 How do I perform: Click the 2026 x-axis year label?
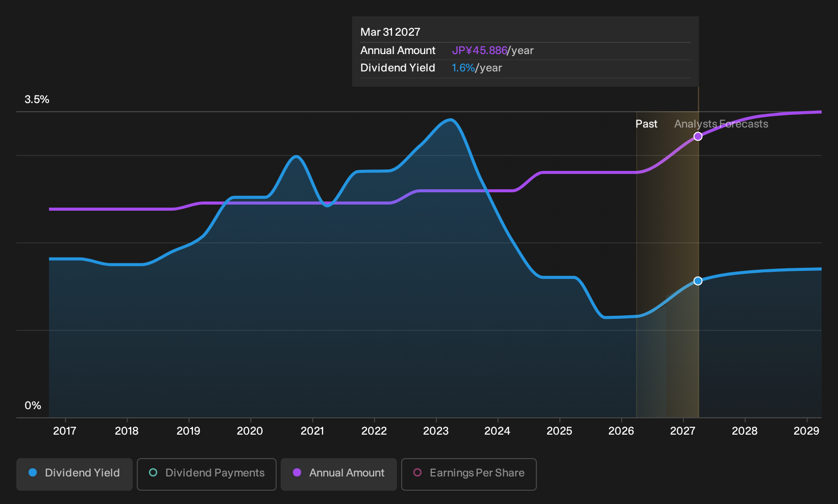coord(621,431)
